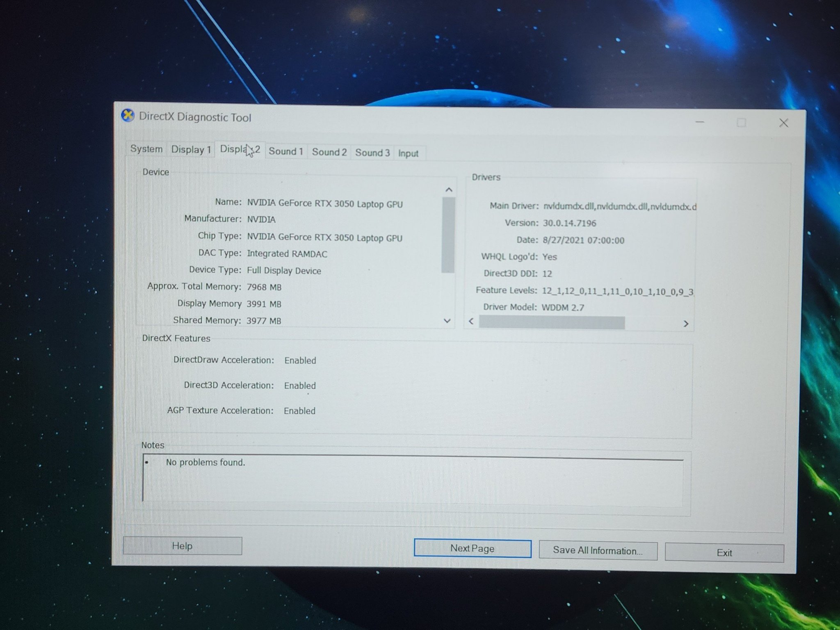Viewport: 840px width, 630px height.
Task: Click the DirectX Diagnostic Tool title icon
Action: click(128, 116)
